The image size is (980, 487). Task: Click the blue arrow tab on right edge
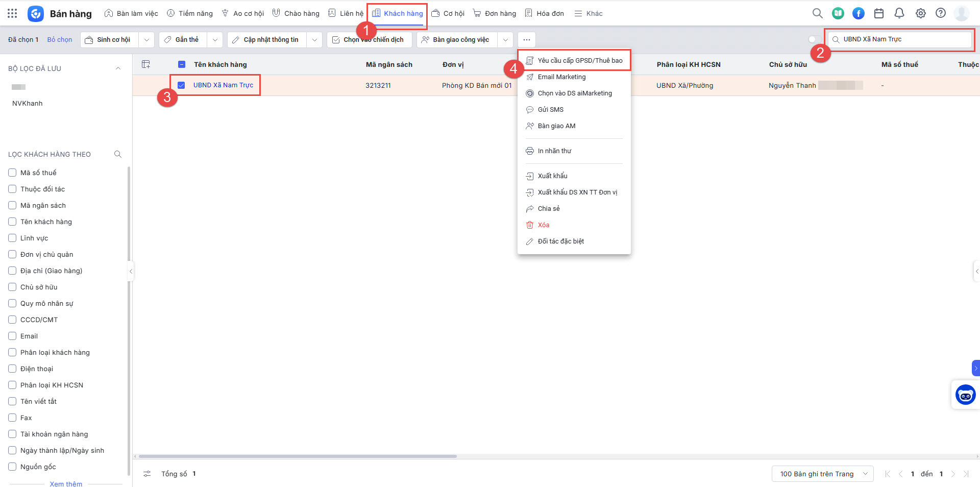click(976, 368)
